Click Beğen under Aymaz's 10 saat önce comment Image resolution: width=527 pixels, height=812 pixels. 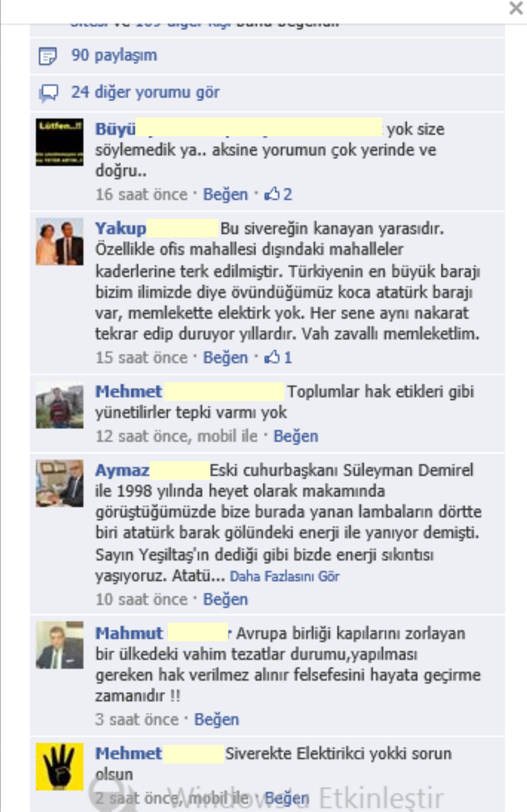[225, 599]
